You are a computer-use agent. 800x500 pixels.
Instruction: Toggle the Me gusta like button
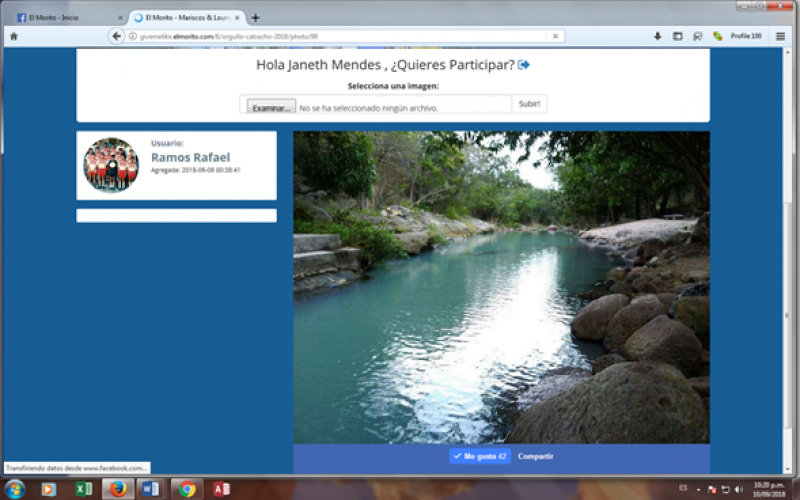tap(480, 456)
